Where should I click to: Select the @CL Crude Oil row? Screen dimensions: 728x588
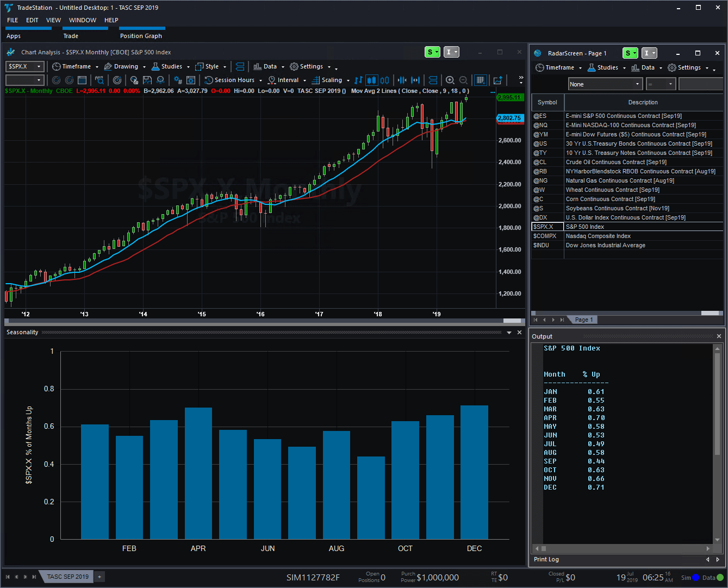(x=627, y=162)
